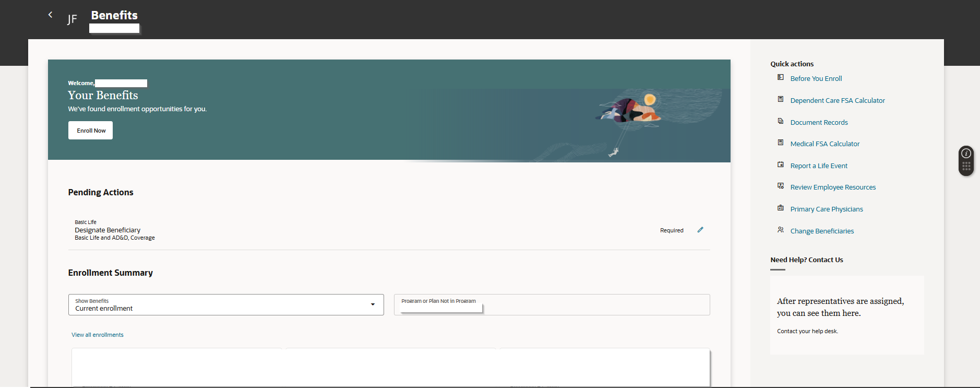Image resolution: width=980 pixels, height=388 pixels.
Task: Open the info icon on right edge
Action: 966,154
